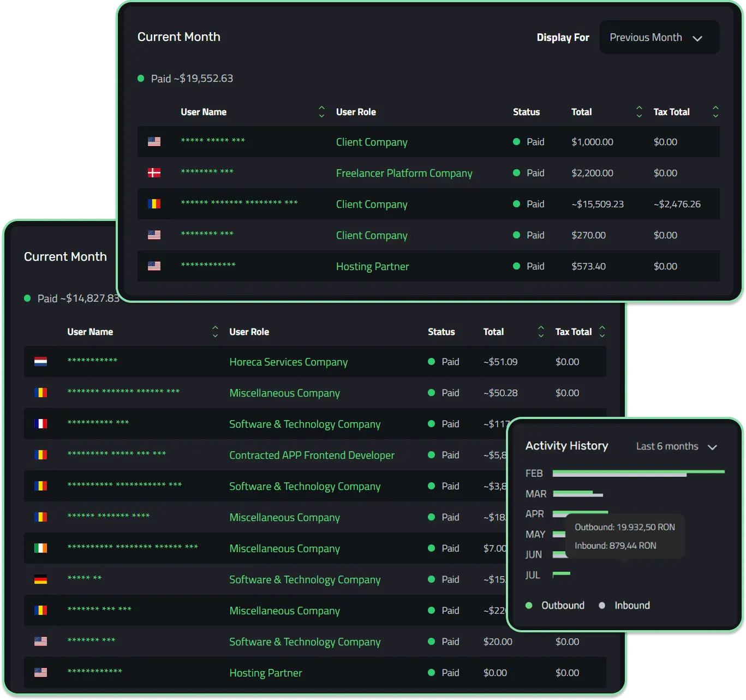Click masked user name in Germany flag row
The width and height of the screenshot is (746, 700).
click(x=85, y=578)
